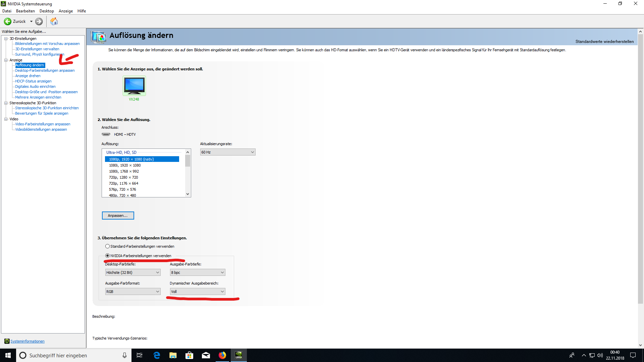Screen dimensions: 644x362
Task: Open the NVIDIA taskbar icon
Action: click(238, 355)
